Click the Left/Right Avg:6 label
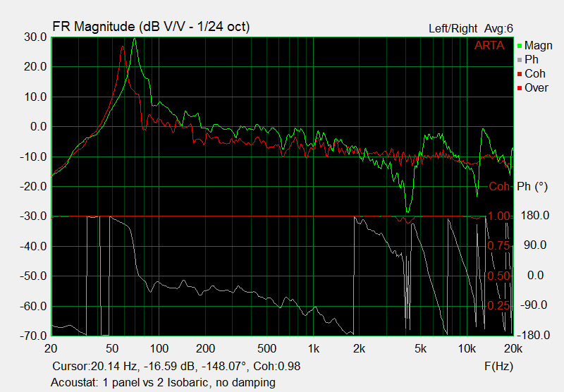564x392 pixels. tap(471, 28)
